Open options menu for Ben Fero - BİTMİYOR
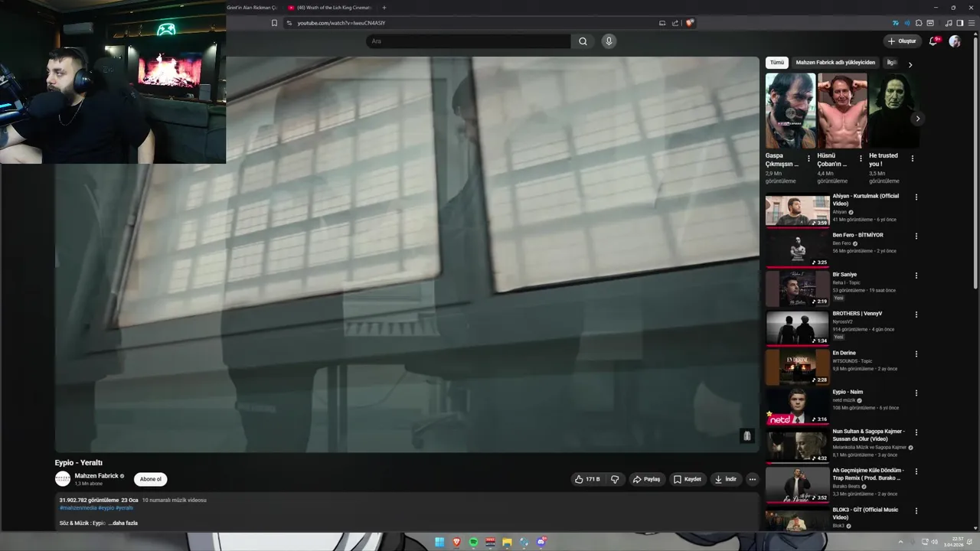This screenshot has height=551, width=980. [x=916, y=236]
